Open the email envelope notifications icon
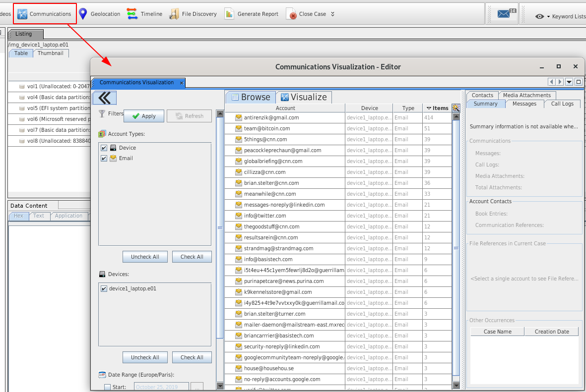Image resolution: width=586 pixels, height=392 pixels. tap(504, 14)
